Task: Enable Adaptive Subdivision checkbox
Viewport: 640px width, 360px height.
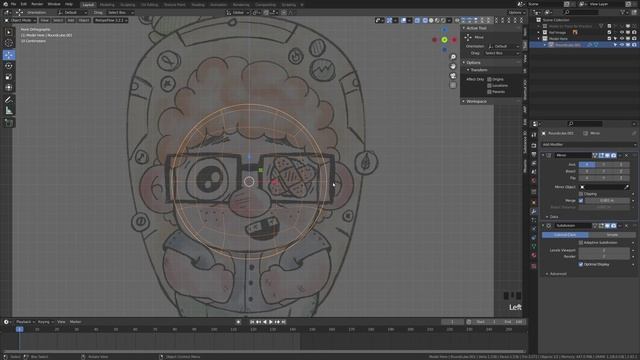Action: coord(581,242)
